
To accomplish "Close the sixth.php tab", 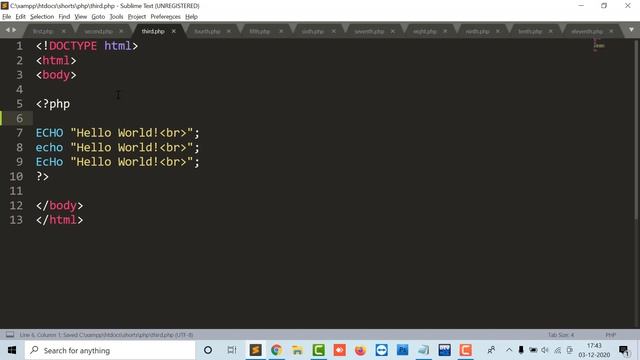I will [x=333, y=31].
